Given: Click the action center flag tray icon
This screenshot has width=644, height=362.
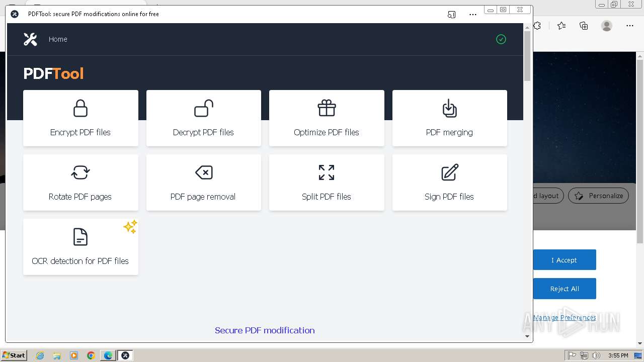Looking at the screenshot, I should [x=572, y=355].
